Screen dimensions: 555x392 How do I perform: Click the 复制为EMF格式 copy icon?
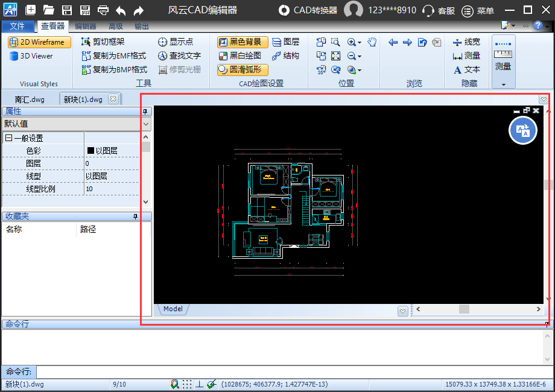[x=86, y=55]
